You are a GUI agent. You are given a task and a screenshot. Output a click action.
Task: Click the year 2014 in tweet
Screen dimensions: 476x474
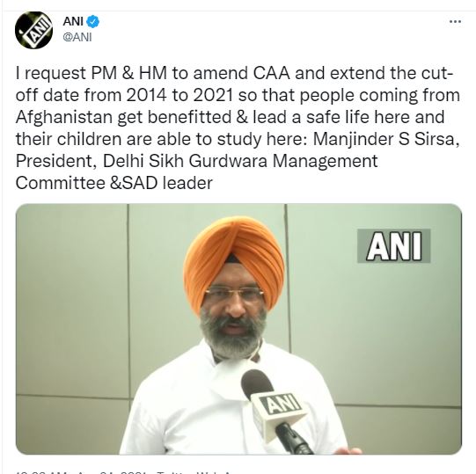point(146,96)
